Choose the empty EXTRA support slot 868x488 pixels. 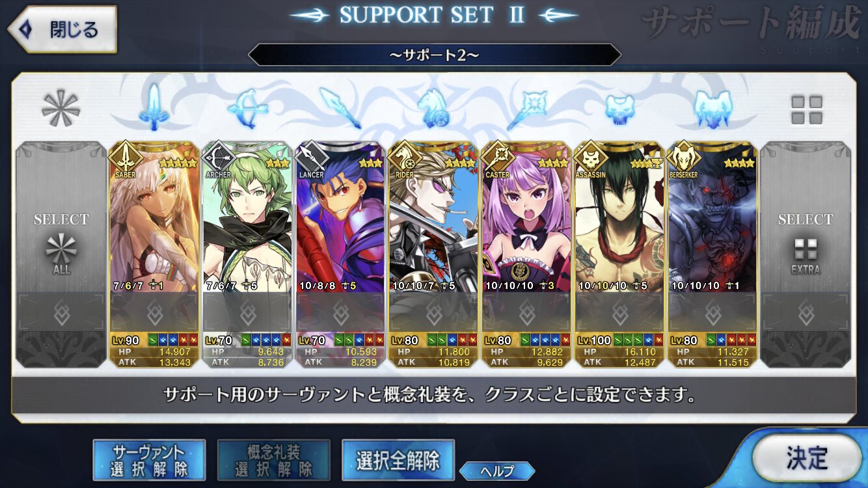coord(806,254)
